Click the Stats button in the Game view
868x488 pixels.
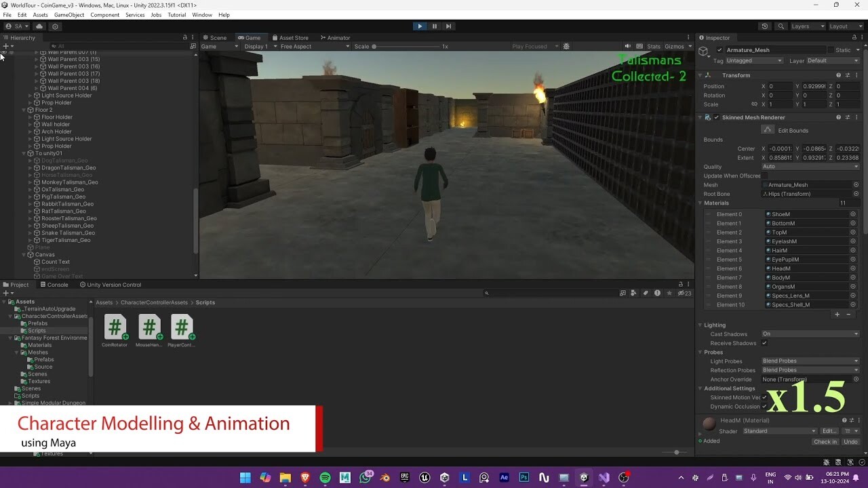[653, 46]
